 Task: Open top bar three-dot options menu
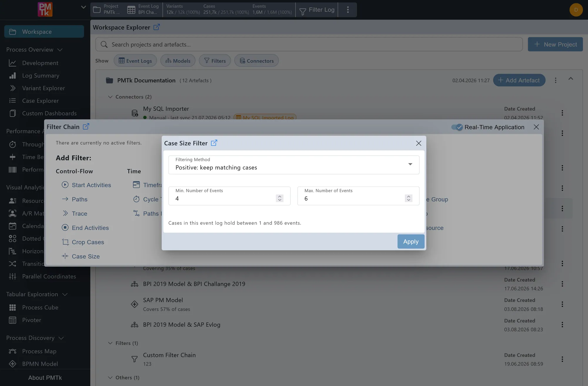click(x=348, y=10)
